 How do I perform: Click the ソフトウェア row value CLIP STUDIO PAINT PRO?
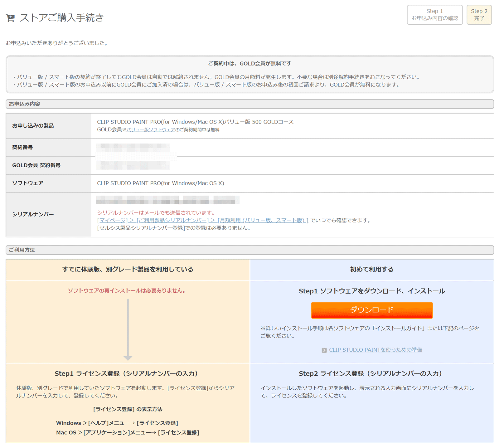click(x=160, y=183)
